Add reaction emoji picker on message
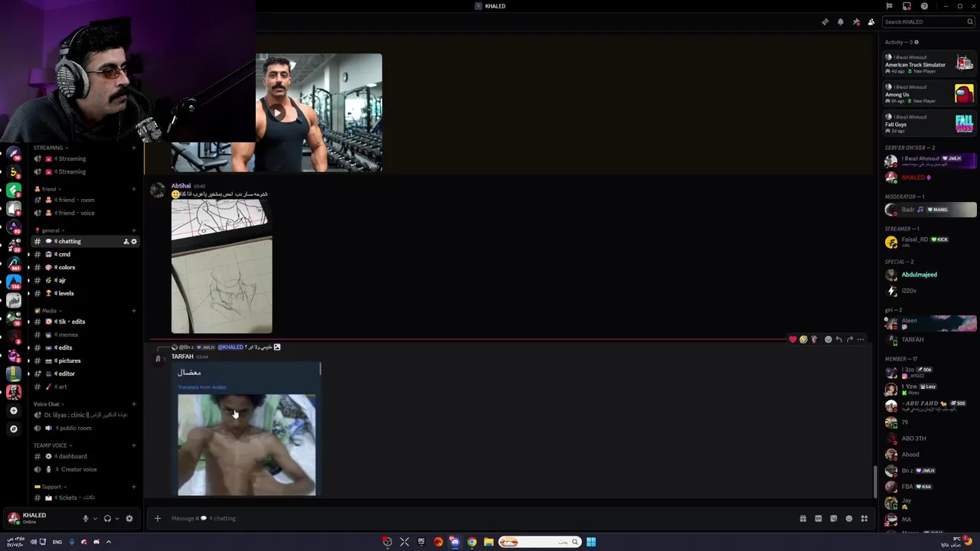Image resolution: width=980 pixels, height=551 pixels. tap(828, 339)
